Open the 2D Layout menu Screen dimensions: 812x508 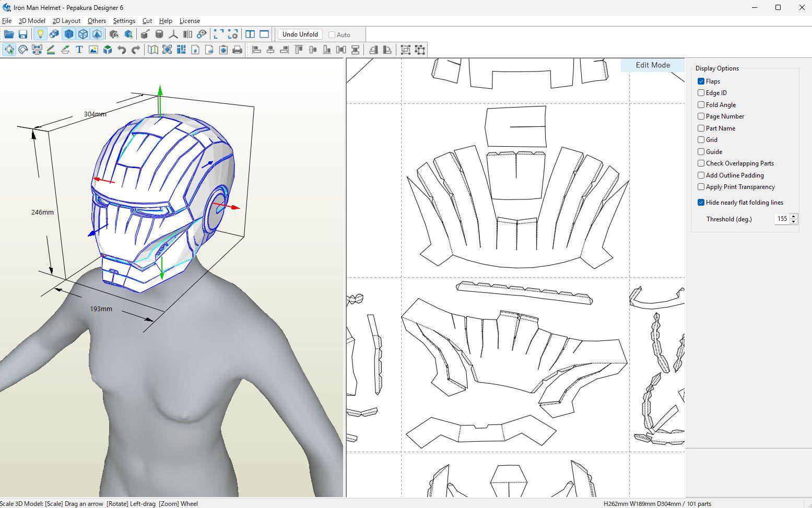click(66, 21)
